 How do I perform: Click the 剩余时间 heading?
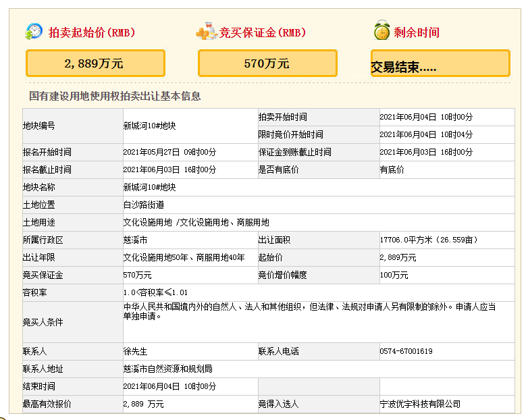(x=417, y=32)
